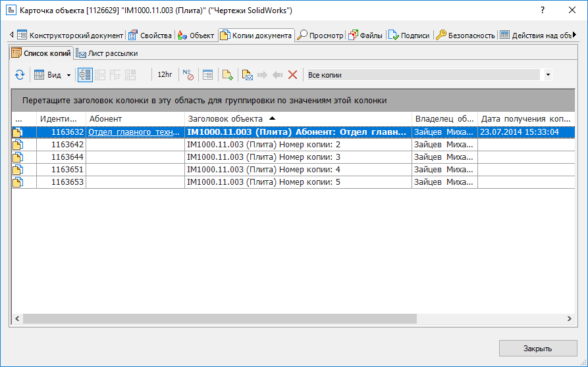Open the Подписи tab

point(409,36)
